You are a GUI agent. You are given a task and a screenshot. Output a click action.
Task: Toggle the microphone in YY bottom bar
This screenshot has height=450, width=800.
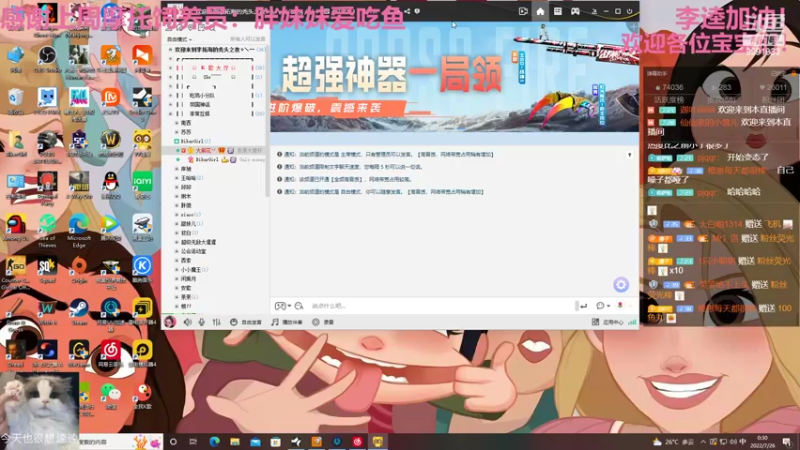202,322
